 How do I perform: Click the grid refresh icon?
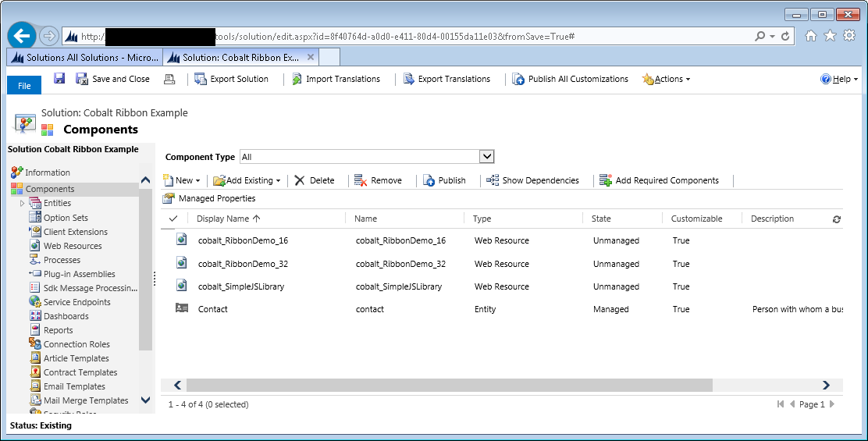point(837,219)
